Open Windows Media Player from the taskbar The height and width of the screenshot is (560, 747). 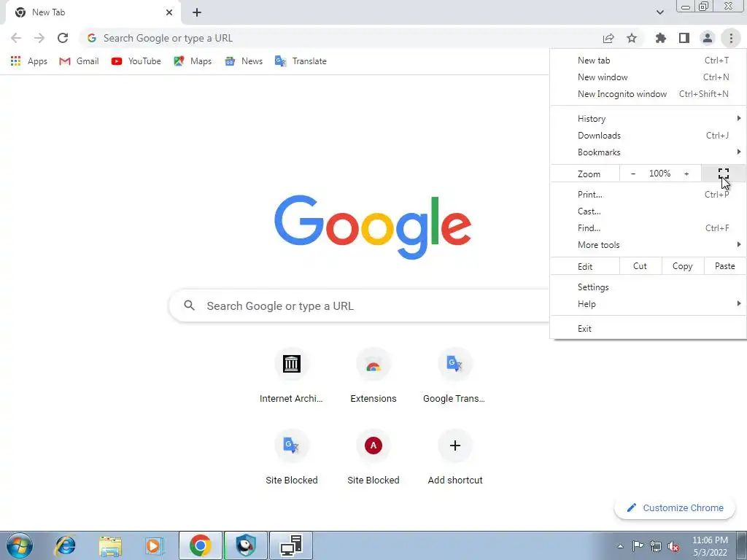tap(155, 545)
